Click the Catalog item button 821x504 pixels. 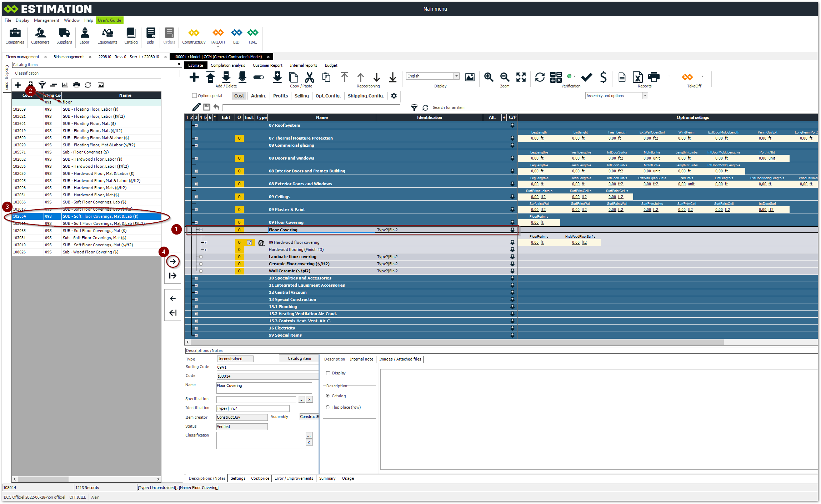[299, 358]
